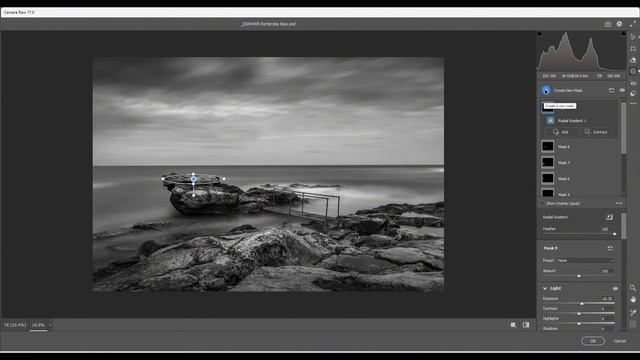
Task: Open the Preset None dropdown
Action: click(x=585, y=260)
